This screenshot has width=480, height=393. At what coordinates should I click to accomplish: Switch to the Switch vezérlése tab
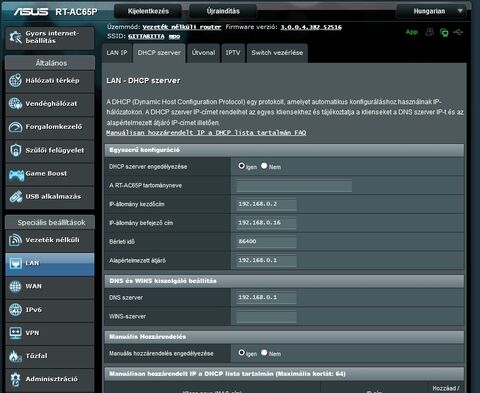277,53
